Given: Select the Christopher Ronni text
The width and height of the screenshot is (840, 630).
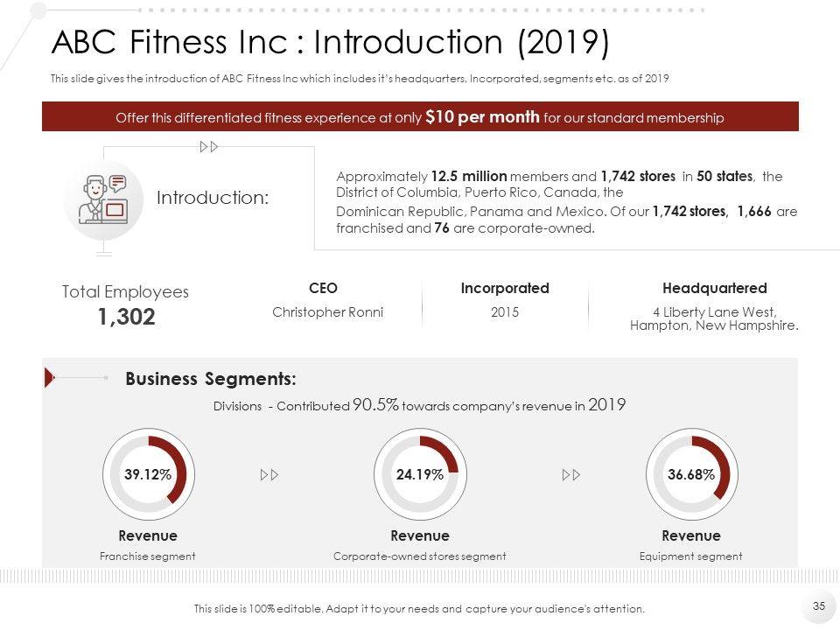Looking at the screenshot, I should 327,312.
